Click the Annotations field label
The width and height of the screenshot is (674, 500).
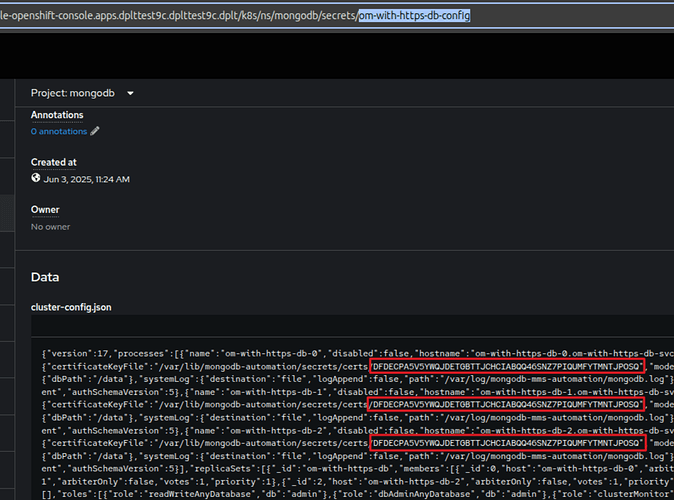click(x=57, y=115)
